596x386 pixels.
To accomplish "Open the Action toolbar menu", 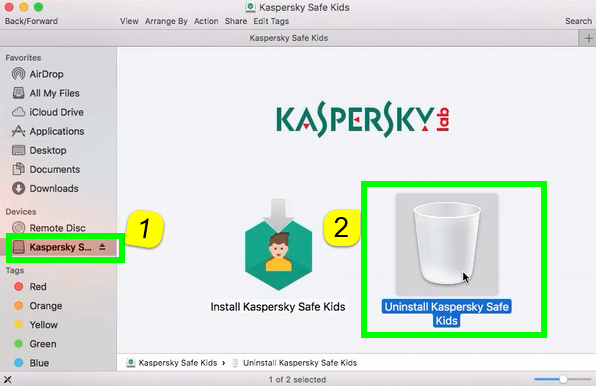I will [x=206, y=21].
